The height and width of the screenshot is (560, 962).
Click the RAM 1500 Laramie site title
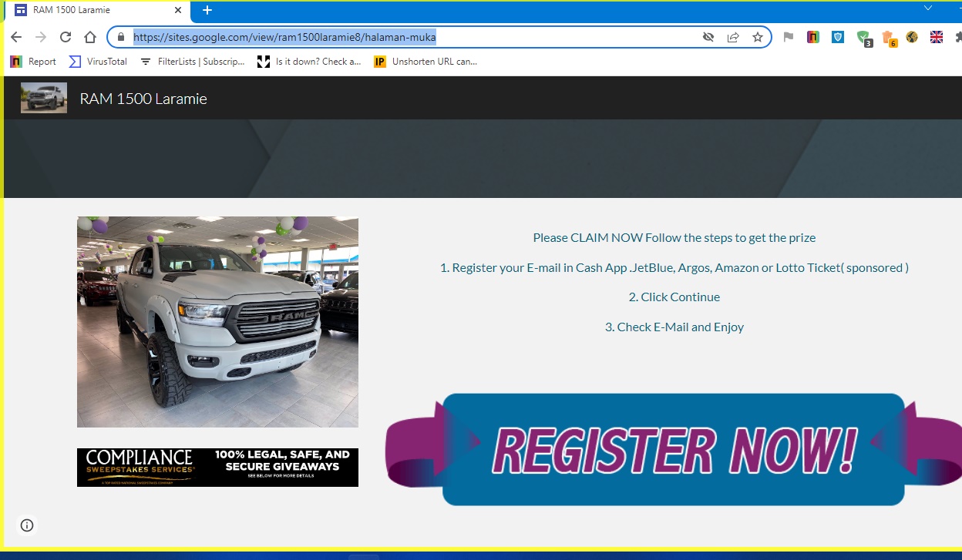click(143, 99)
